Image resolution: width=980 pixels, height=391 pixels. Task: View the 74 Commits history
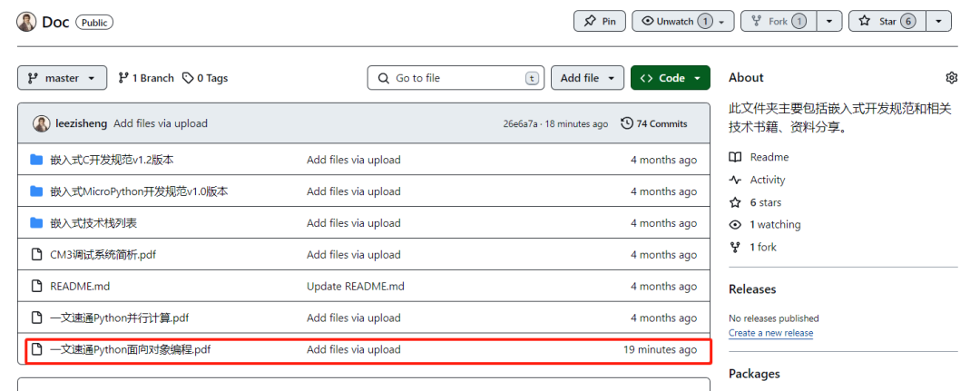(654, 124)
